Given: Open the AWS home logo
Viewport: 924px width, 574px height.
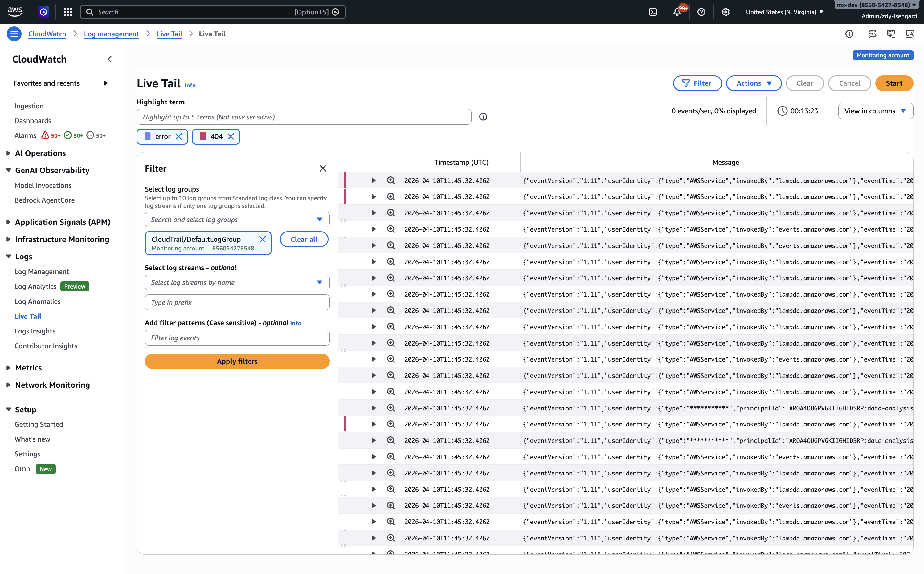Looking at the screenshot, I should [x=15, y=12].
